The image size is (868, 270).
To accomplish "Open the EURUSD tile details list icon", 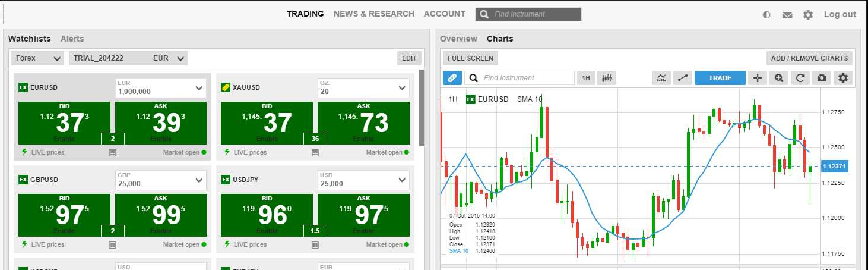I will [x=113, y=153].
